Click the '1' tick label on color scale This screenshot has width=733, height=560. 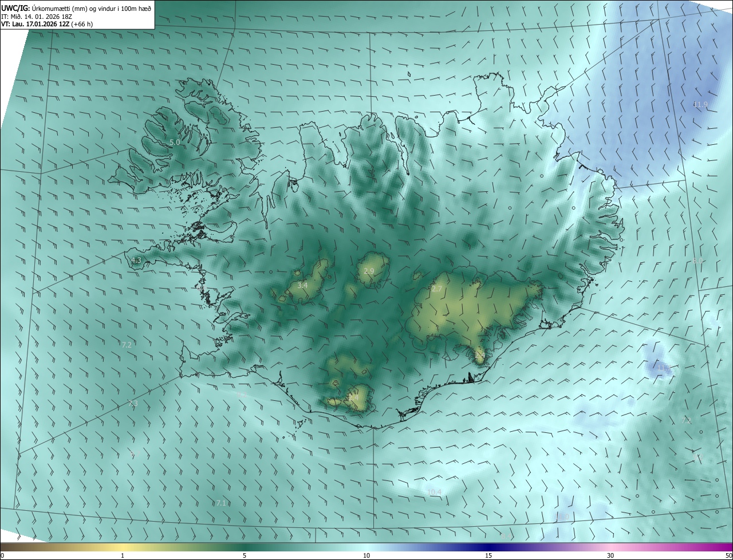click(x=123, y=555)
